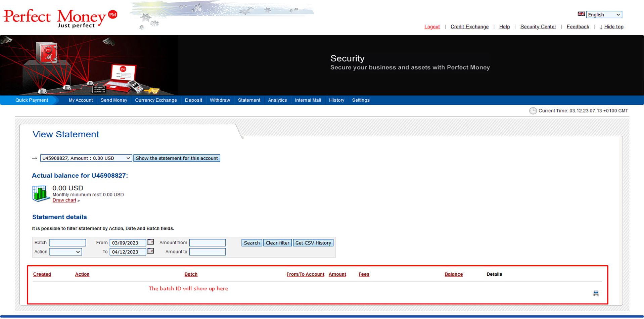Click the From date field 03/09/2023
The width and height of the screenshot is (644, 319).
click(x=128, y=243)
